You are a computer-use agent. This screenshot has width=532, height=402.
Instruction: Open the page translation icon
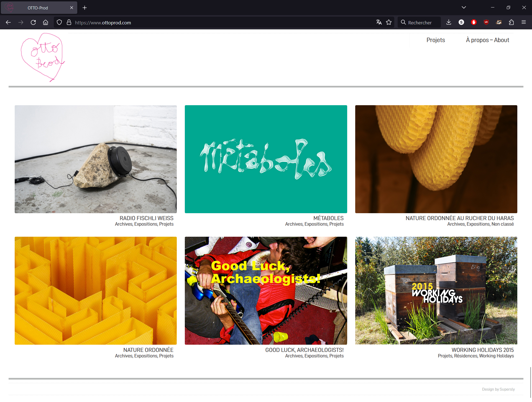tap(379, 22)
